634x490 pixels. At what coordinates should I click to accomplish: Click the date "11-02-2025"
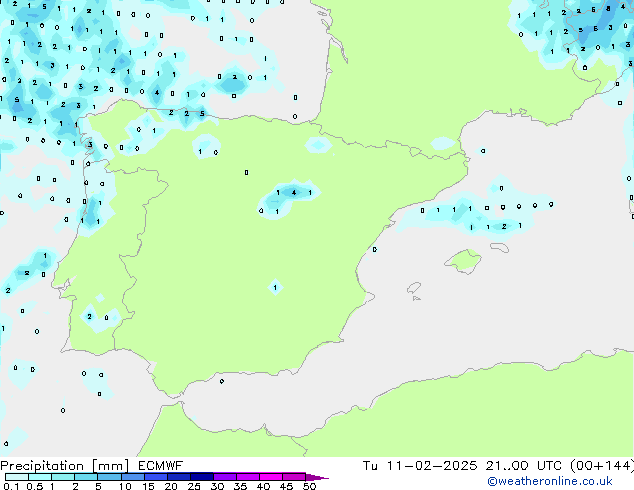(431, 466)
